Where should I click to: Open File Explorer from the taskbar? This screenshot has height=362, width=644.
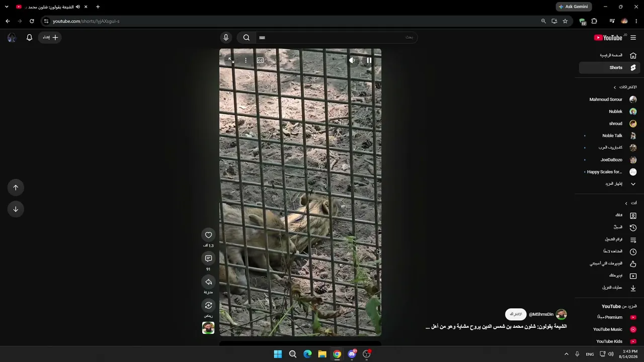coord(322,354)
